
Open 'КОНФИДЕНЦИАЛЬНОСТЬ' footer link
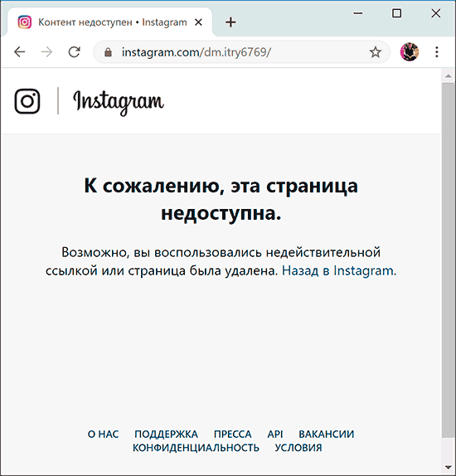pyautogui.click(x=196, y=448)
